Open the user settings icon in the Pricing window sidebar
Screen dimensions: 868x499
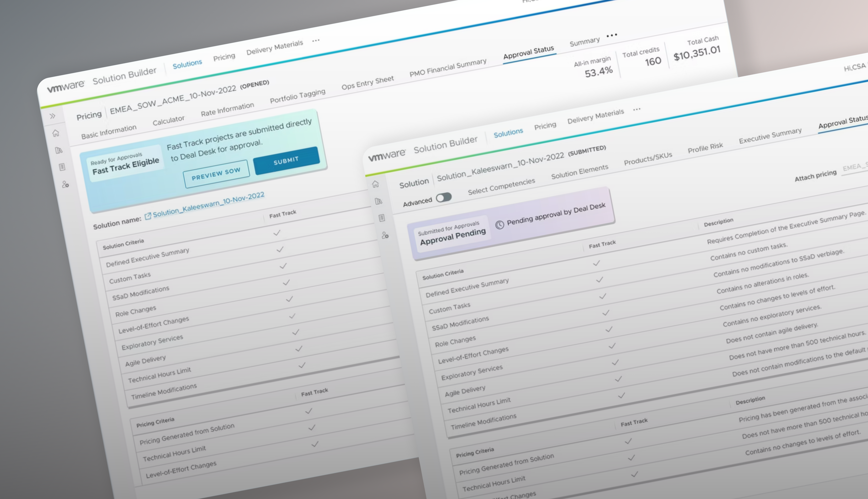click(x=65, y=184)
